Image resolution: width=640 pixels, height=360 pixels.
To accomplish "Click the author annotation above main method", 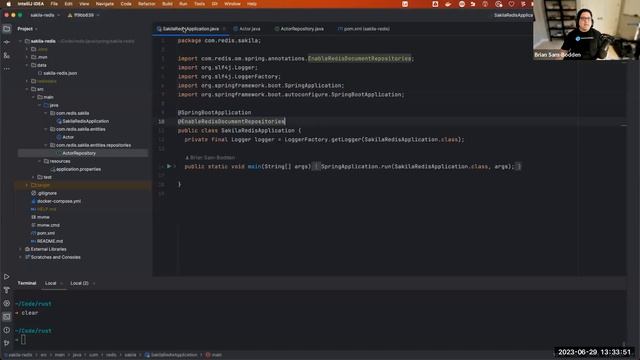I will tap(211, 158).
